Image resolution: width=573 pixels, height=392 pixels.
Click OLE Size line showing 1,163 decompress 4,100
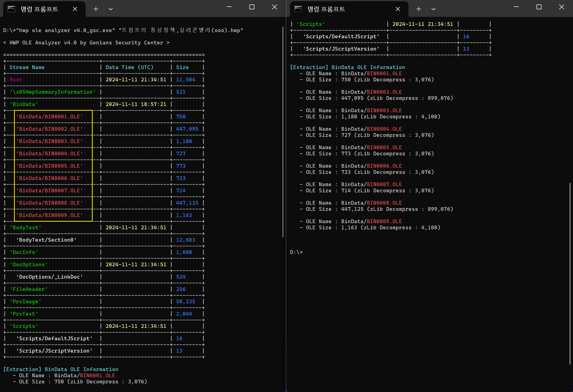tap(370, 228)
